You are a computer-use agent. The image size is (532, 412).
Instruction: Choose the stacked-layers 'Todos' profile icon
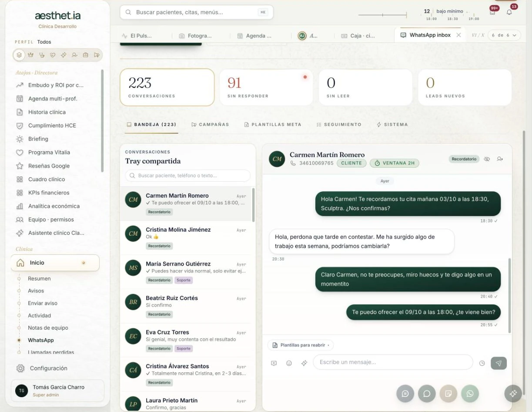coord(19,55)
